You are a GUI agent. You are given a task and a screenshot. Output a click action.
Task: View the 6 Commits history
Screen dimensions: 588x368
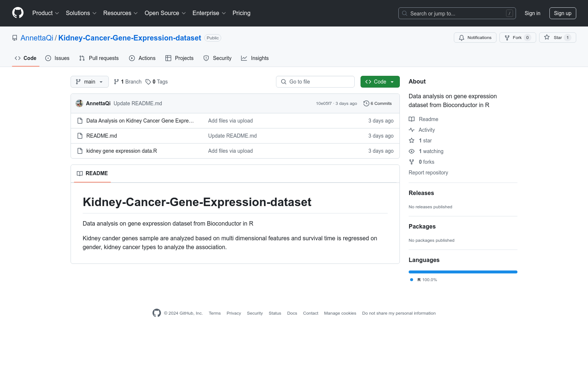coord(378,103)
